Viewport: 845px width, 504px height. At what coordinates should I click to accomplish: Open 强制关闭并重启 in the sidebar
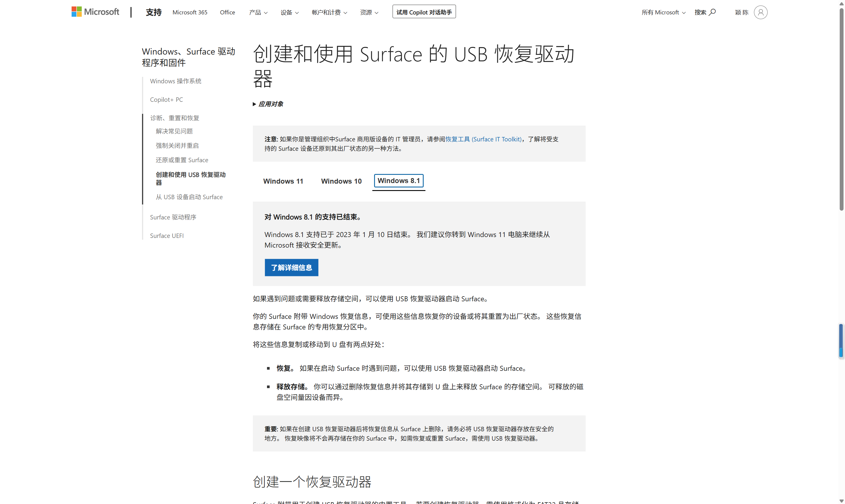pos(177,145)
